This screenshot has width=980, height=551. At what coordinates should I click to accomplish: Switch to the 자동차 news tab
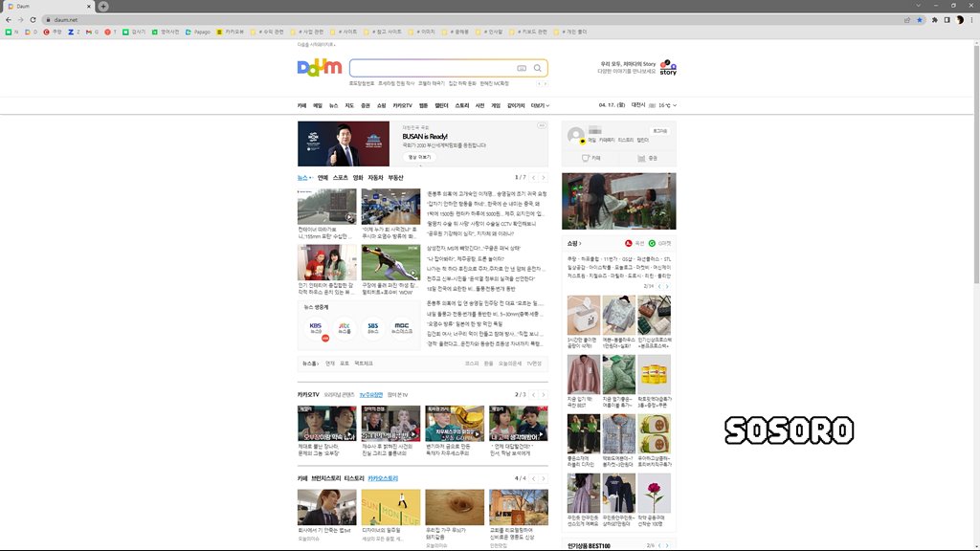(x=375, y=177)
